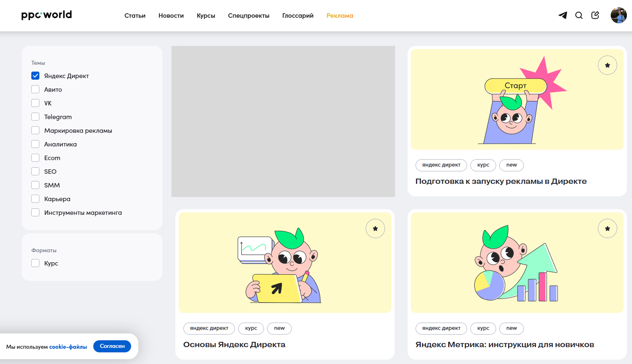Open the Telegram paper-plane icon in header
Image resolution: width=632 pixels, height=364 pixels.
tap(563, 15)
